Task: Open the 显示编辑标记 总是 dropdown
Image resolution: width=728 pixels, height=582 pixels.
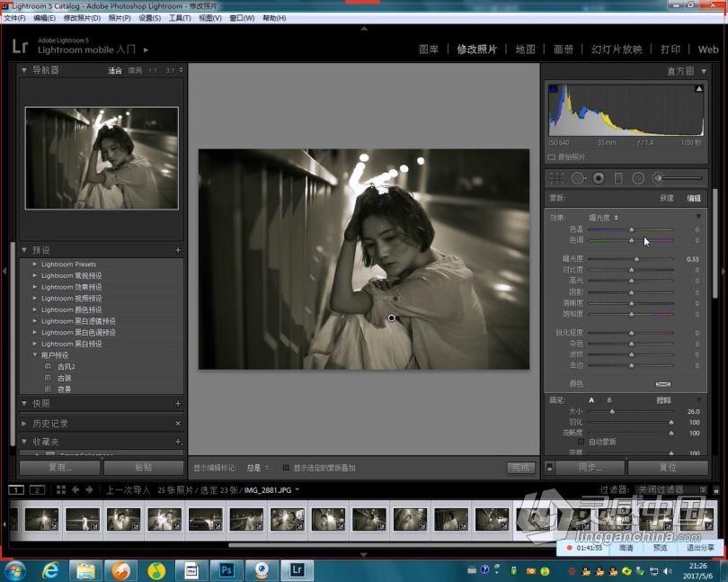Action: pyautogui.click(x=258, y=468)
